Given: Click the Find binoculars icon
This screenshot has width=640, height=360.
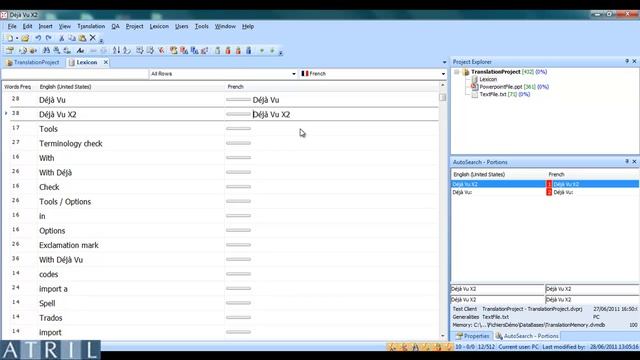Looking at the screenshot, I should click(x=46, y=51).
